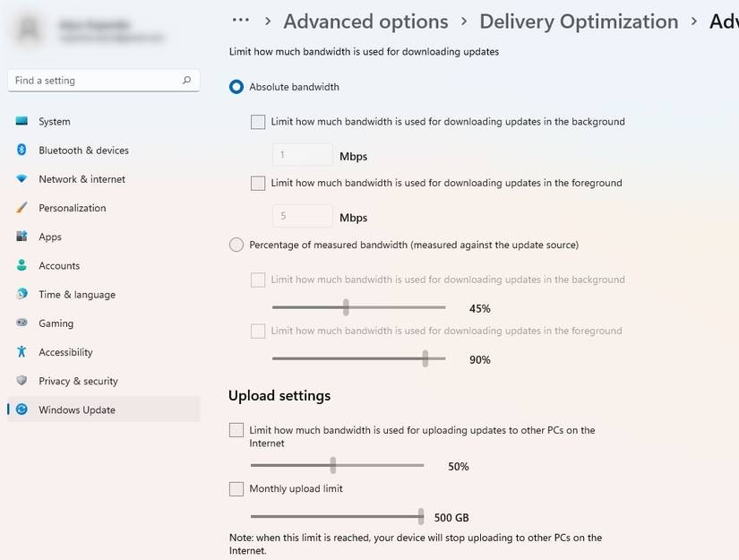This screenshot has width=739, height=560.
Task: Click the Gaming controller icon
Action: click(21, 323)
